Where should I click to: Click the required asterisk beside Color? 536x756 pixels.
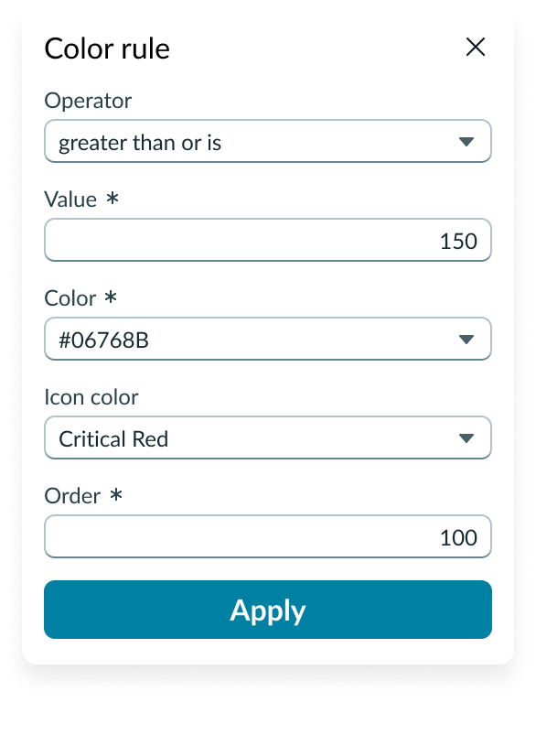pyautogui.click(x=111, y=299)
